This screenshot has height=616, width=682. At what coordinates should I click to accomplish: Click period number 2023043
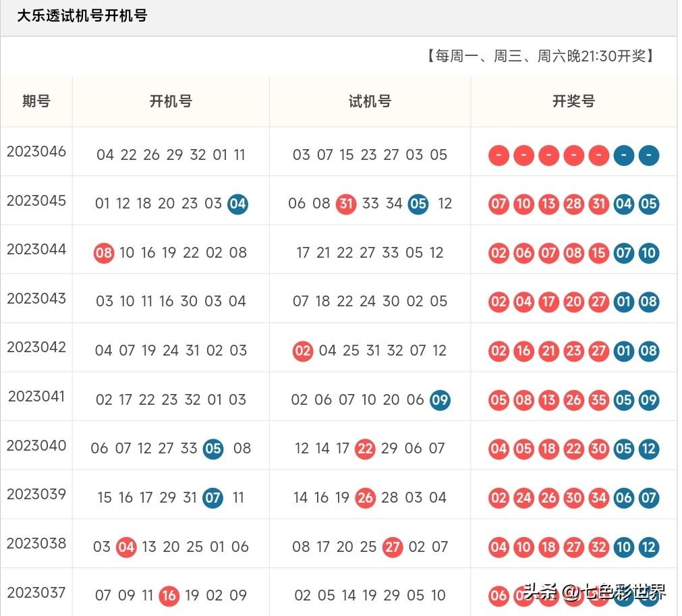(x=36, y=298)
